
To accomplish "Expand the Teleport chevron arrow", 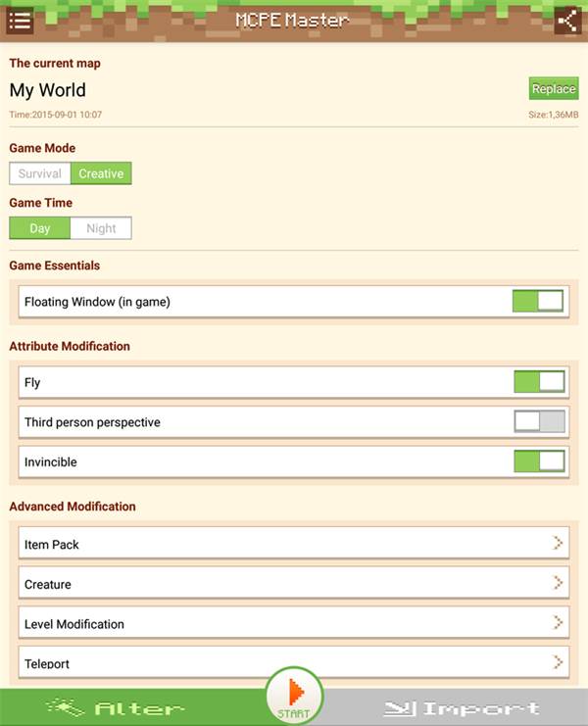I will tap(558, 662).
